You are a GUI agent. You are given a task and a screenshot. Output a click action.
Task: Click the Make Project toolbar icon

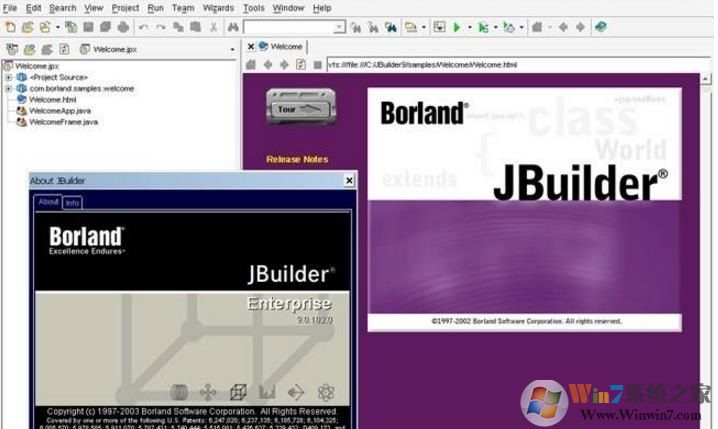(439, 27)
